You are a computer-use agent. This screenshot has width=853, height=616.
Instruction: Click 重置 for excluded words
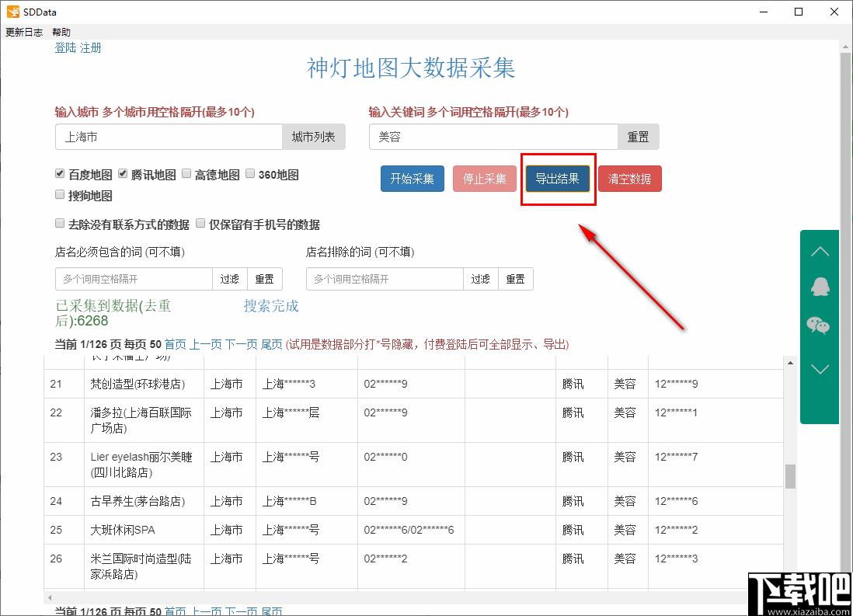[516, 279]
